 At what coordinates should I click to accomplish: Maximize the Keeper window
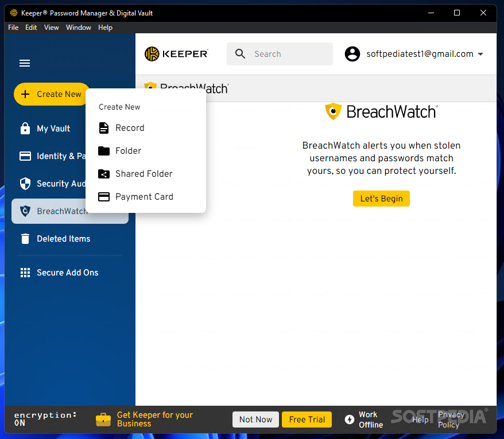[x=457, y=13]
